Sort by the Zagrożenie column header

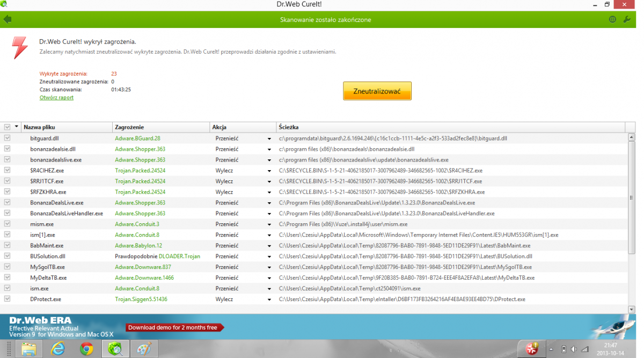(x=162, y=127)
